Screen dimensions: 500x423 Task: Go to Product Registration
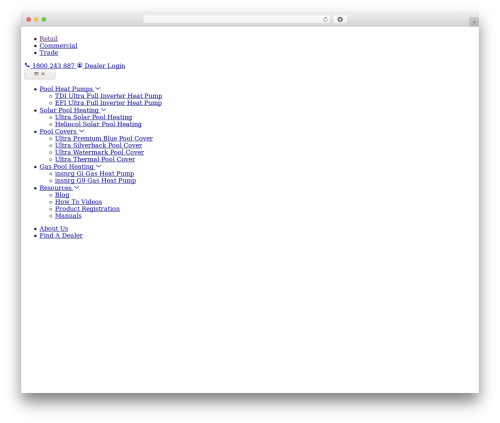coord(87,209)
